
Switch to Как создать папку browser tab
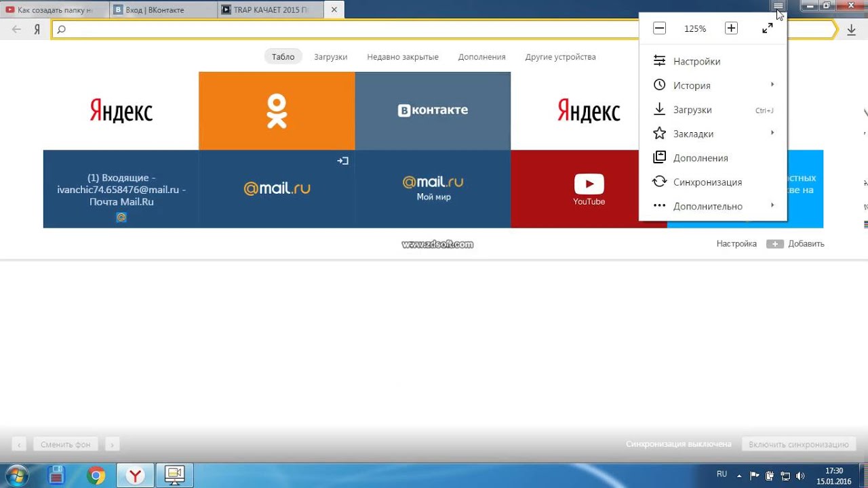[x=54, y=10]
